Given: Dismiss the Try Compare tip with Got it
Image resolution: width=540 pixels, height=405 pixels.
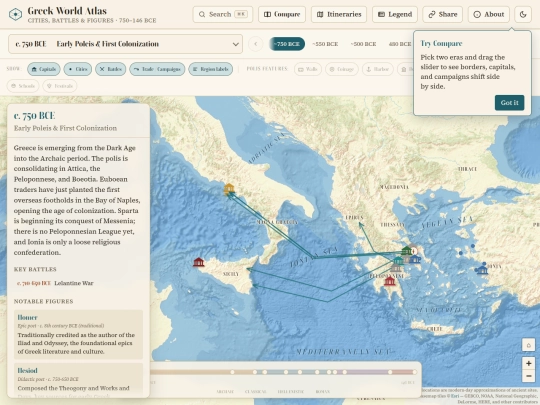Looking at the screenshot, I should click(509, 103).
